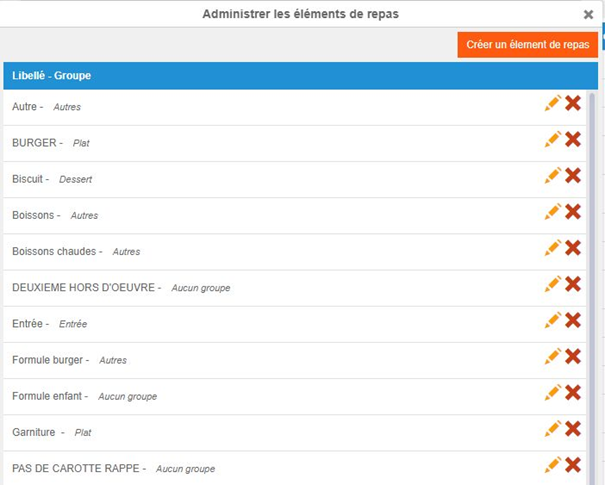Close the Administrer les éléments dialog
The image size is (605, 485).
tap(588, 14)
